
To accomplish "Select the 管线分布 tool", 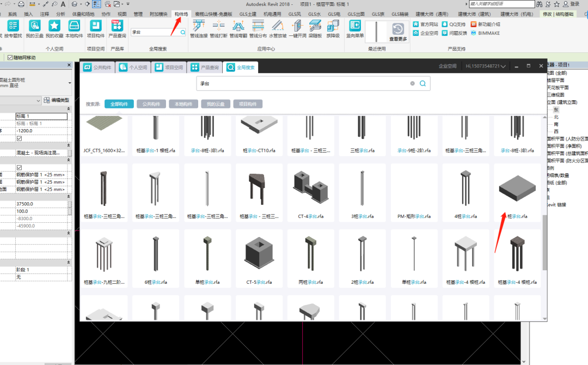I will (x=258, y=29).
